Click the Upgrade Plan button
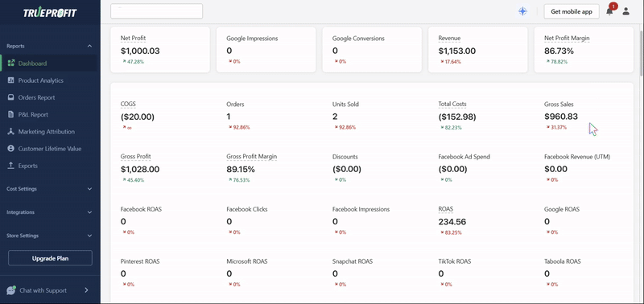Image resolution: width=644 pixels, height=304 pixels. (50, 258)
